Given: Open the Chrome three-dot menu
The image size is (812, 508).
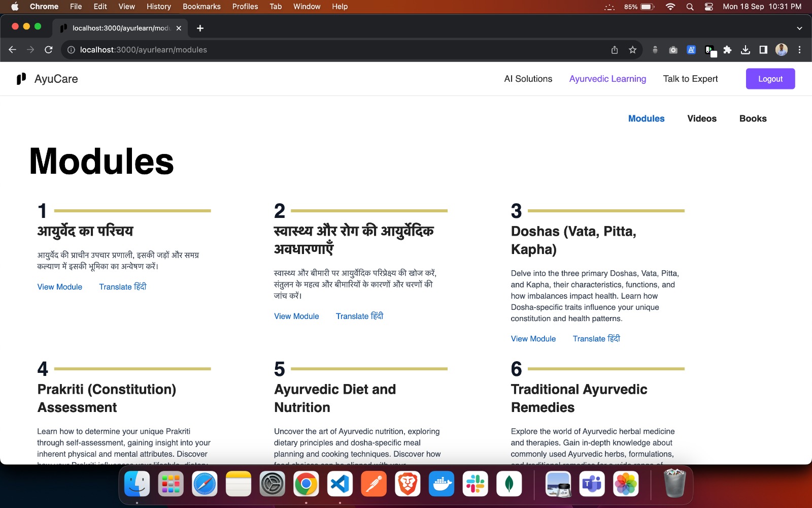Looking at the screenshot, I should point(800,49).
